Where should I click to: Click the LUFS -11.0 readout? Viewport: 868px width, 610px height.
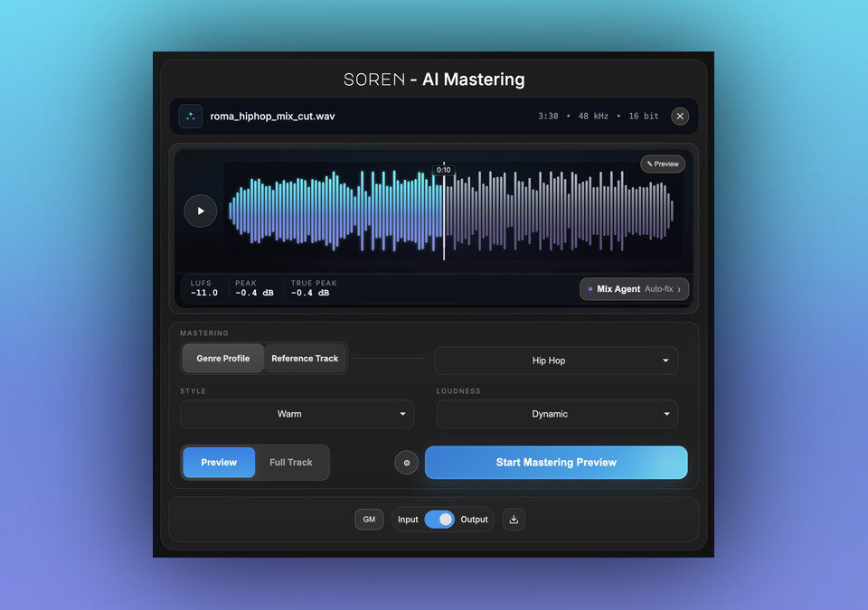[x=203, y=288]
